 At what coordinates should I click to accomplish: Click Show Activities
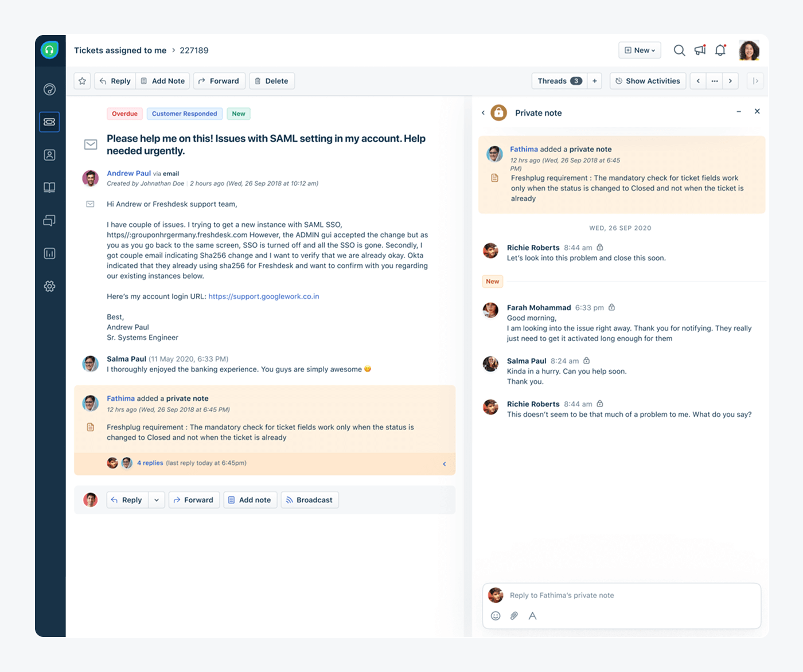(648, 81)
